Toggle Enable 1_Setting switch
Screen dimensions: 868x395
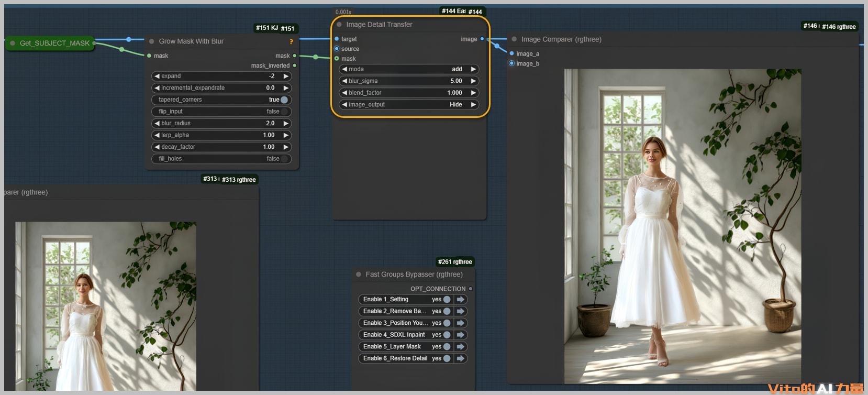pos(447,300)
